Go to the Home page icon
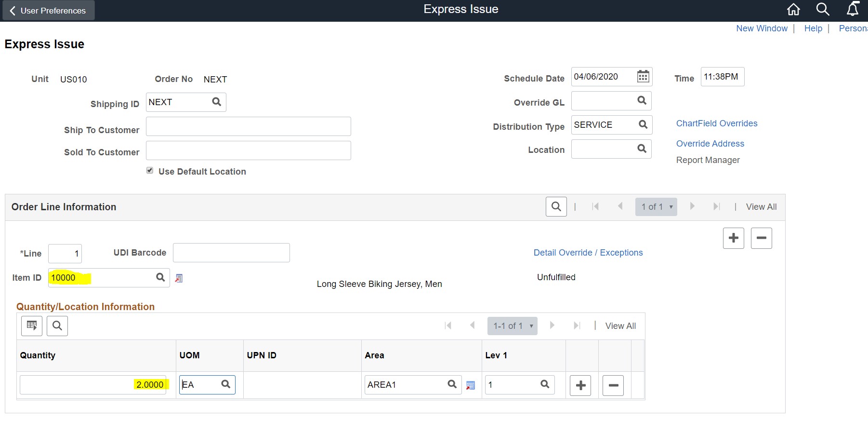Screen dimensions: 868x421 [793, 10]
